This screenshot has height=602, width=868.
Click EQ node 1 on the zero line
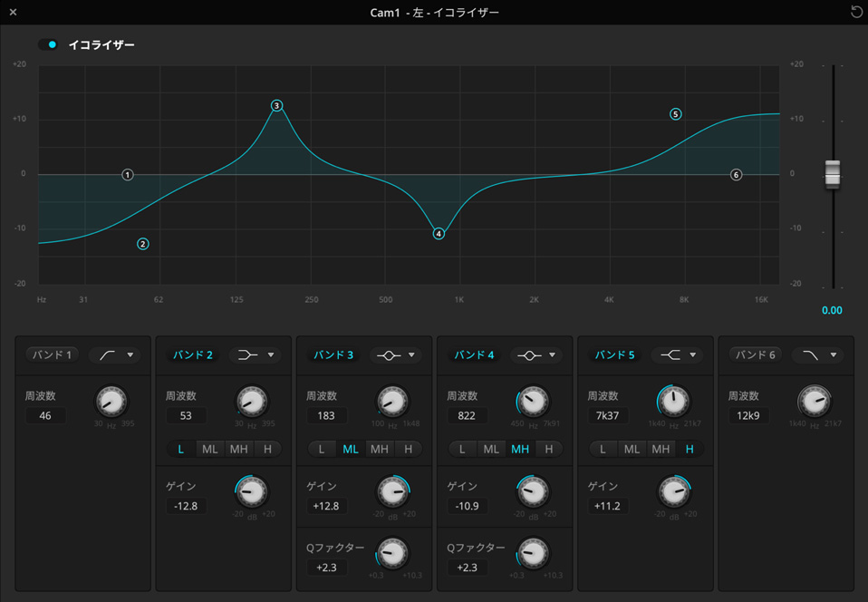click(x=128, y=175)
